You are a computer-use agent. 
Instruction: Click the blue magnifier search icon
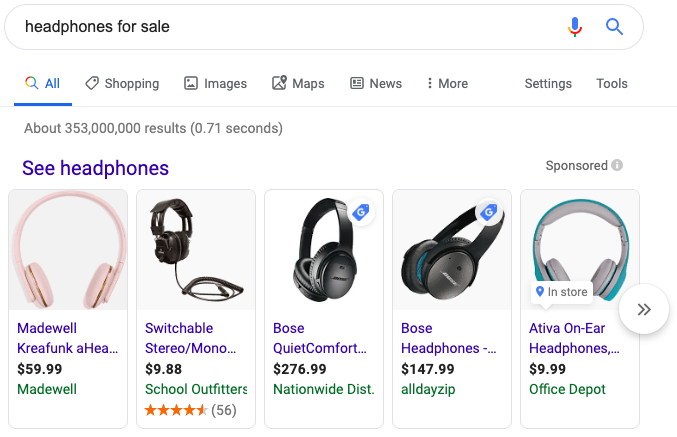[614, 27]
